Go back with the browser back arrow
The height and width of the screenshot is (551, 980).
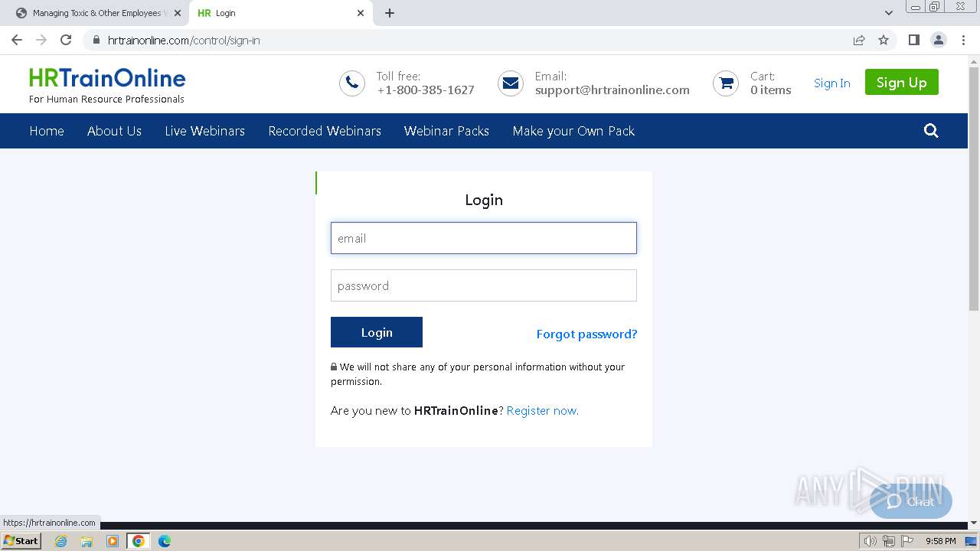click(17, 40)
